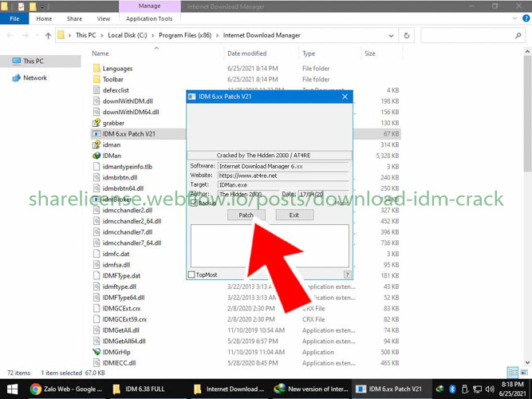Click the Target field IDMan.exe

[283, 185]
